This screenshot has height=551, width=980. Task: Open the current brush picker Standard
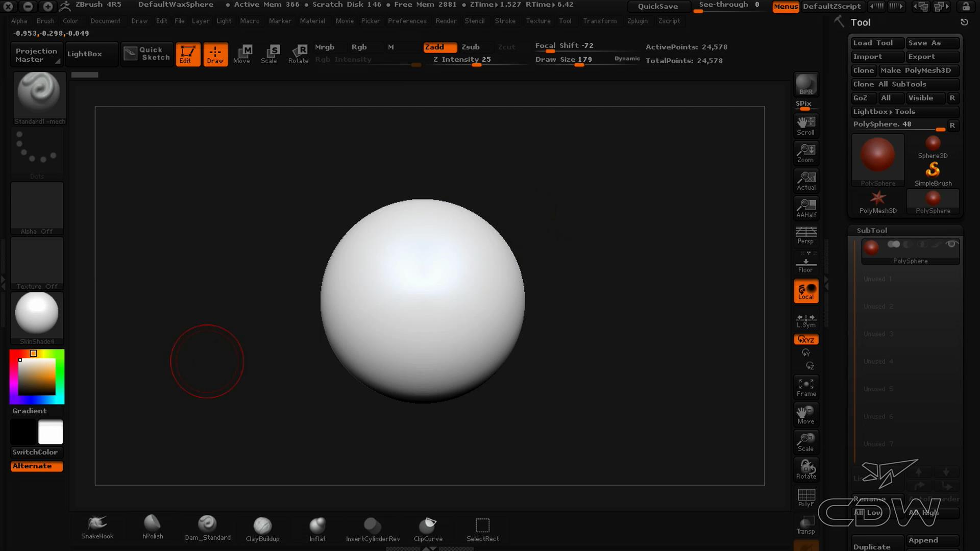pos(39,98)
